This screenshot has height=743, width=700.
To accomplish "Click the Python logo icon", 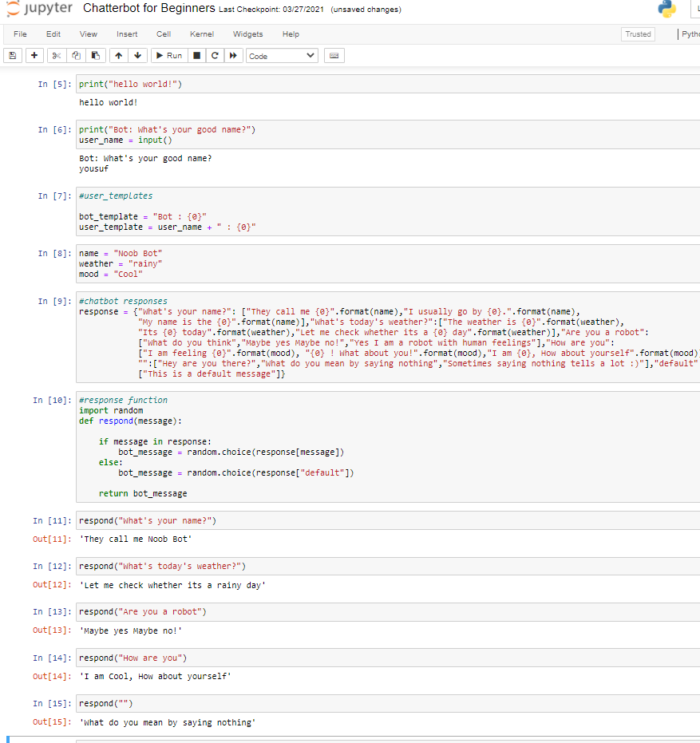I will 666,9.
